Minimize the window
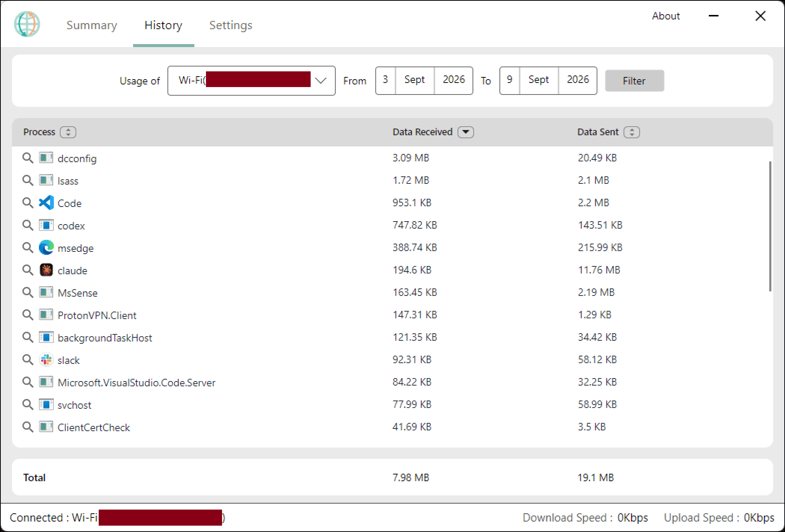 714,16
